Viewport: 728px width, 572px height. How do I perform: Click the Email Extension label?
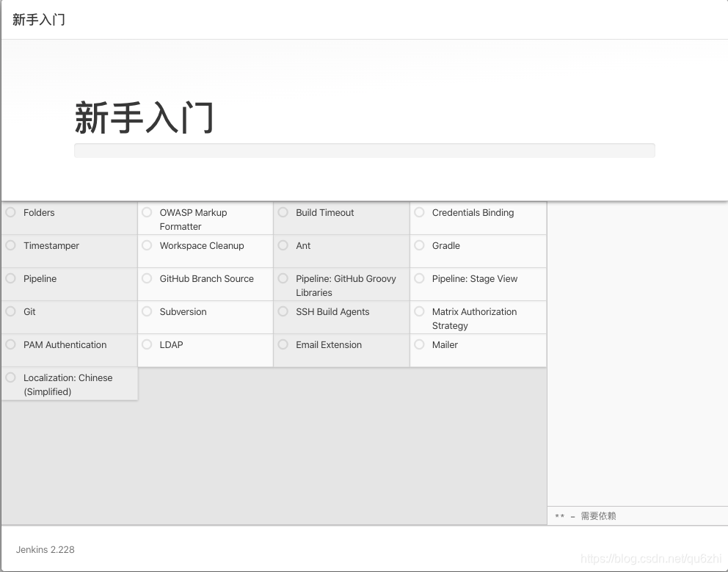pos(329,345)
